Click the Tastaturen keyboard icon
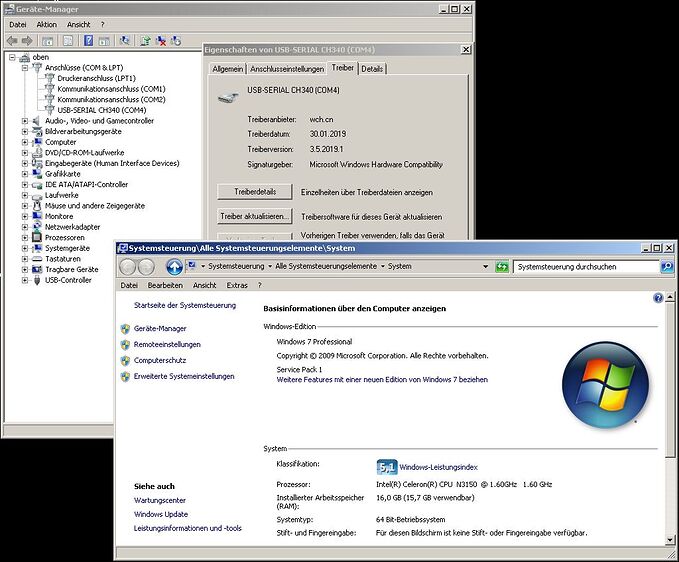This screenshot has height=562, width=679. coord(37,259)
